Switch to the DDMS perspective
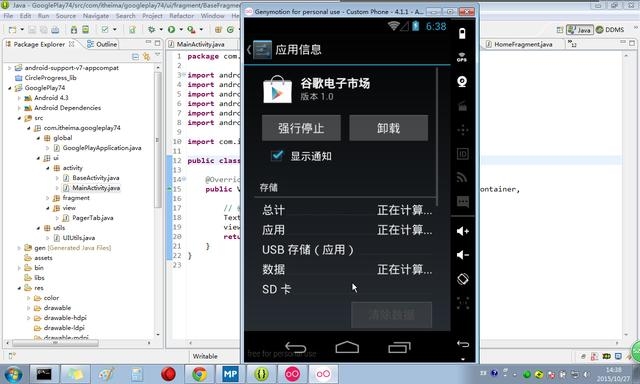Image resolution: width=640 pixels, height=384 pixels. pyautogui.click(x=610, y=30)
